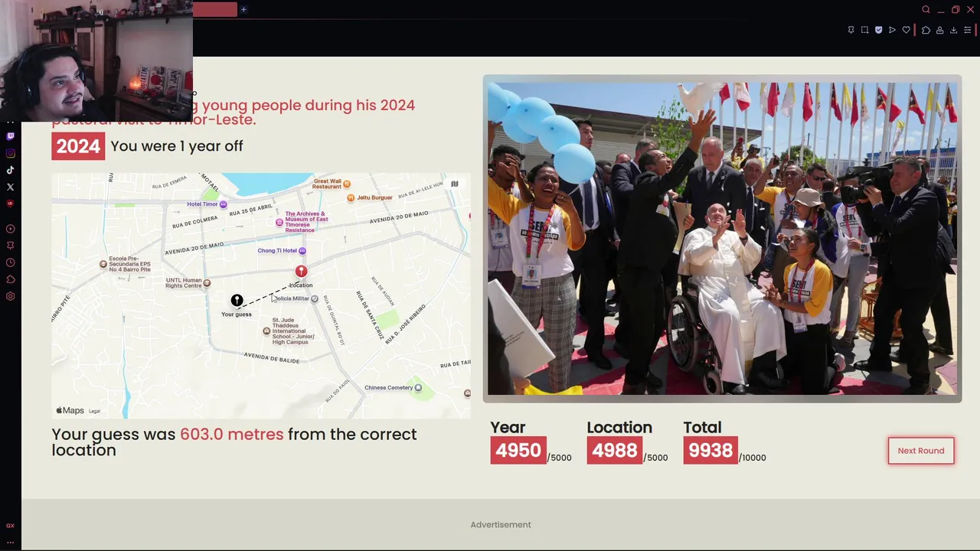Image resolution: width=980 pixels, height=551 pixels.
Task: Click Archives & Museum of East Timorese Resistance
Action: pyautogui.click(x=301, y=222)
